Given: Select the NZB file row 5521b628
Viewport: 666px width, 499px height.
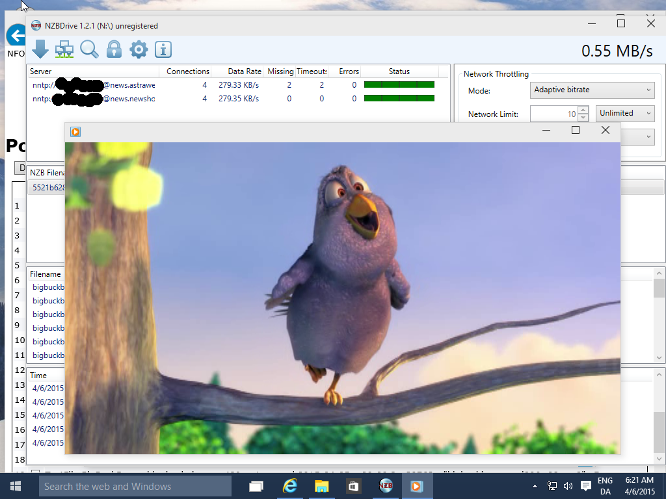Looking at the screenshot, I should click(x=47, y=187).
